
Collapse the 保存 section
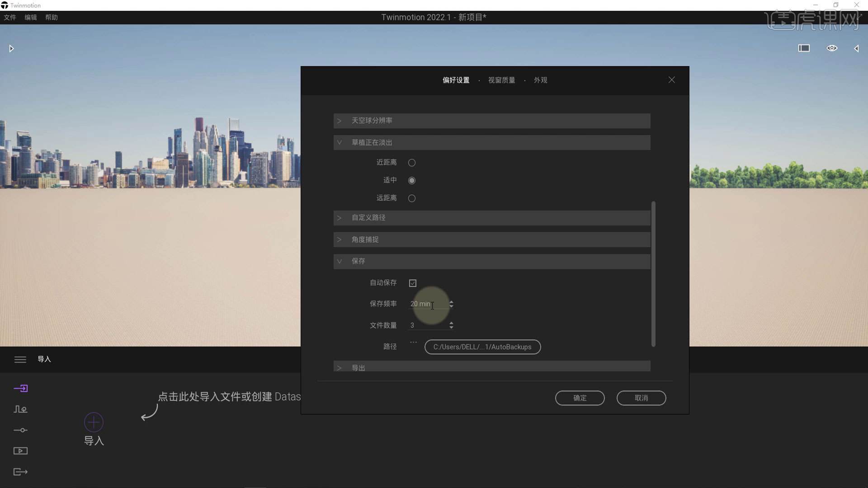tap(492, 261)
